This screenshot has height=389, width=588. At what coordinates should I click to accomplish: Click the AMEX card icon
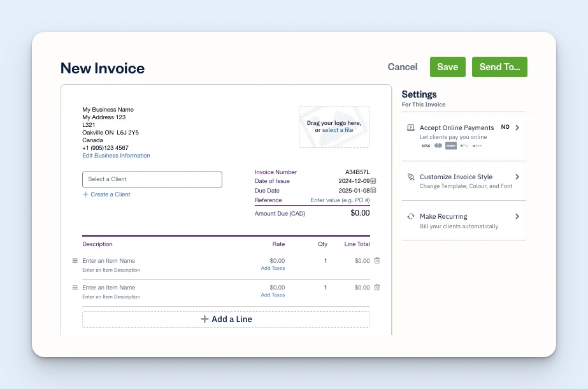451,145
